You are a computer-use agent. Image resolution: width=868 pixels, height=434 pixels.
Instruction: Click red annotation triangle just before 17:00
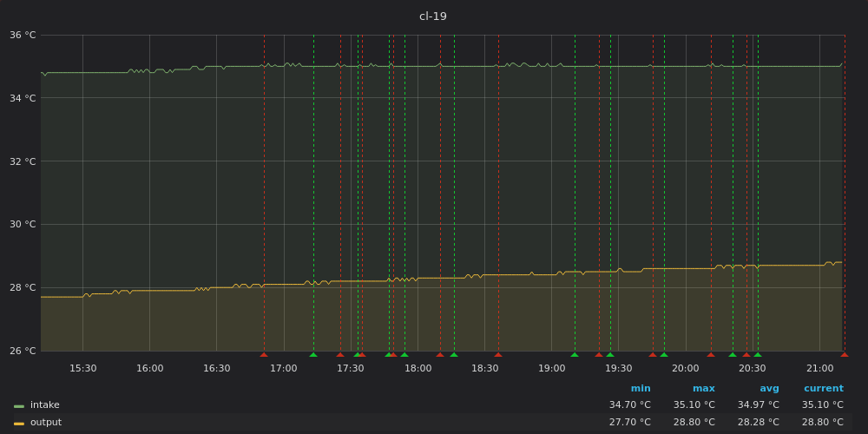[264, 354]
